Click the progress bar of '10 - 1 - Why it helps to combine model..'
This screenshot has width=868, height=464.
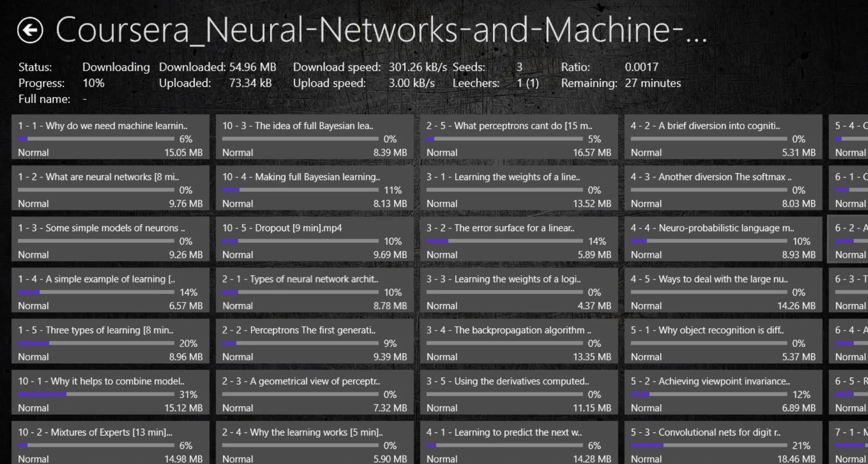(96, 394)
